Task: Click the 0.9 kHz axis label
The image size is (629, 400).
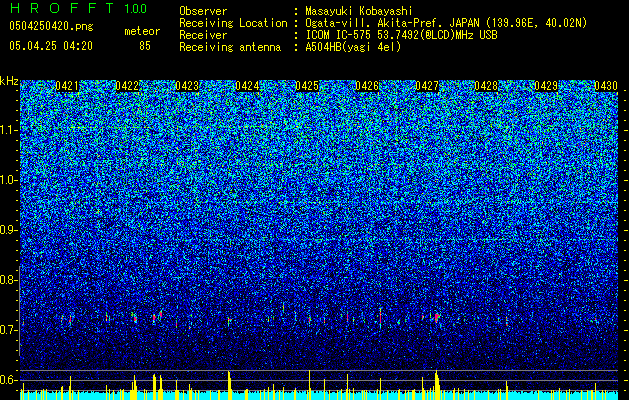Action: 8,230
